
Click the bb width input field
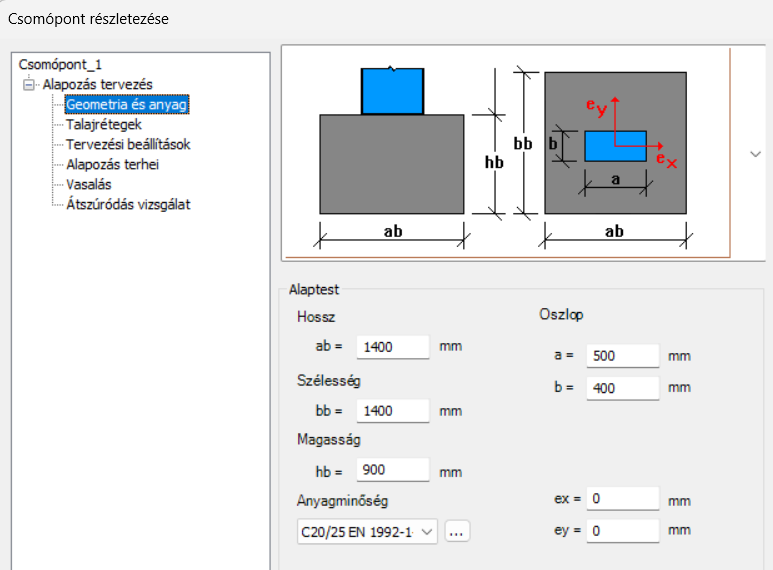(x=393, y=411)
